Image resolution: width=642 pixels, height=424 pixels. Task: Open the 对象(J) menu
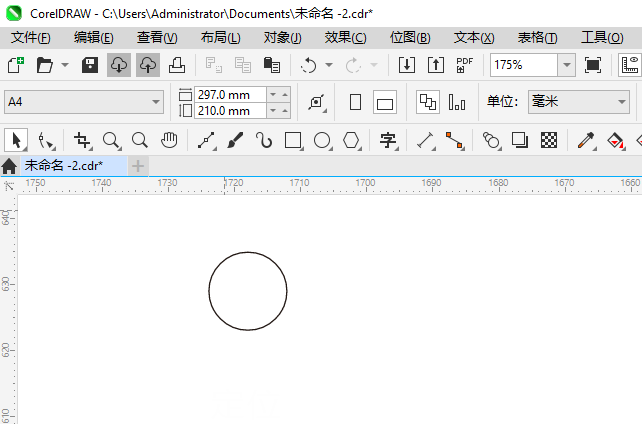click(283, 38)
